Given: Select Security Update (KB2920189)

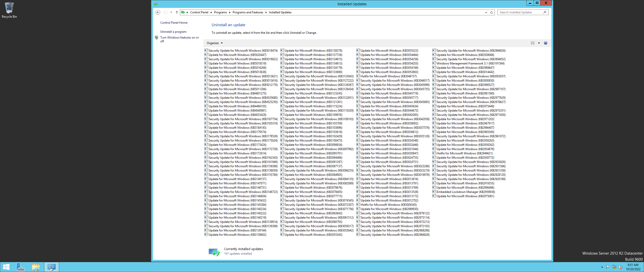Looking at the screenshot, I should point(469,179).
